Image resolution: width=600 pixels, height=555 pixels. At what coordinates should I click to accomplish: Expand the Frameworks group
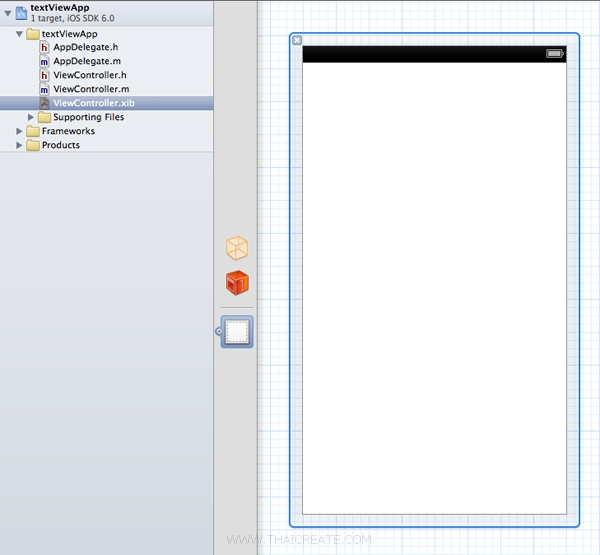coord(20,131)
